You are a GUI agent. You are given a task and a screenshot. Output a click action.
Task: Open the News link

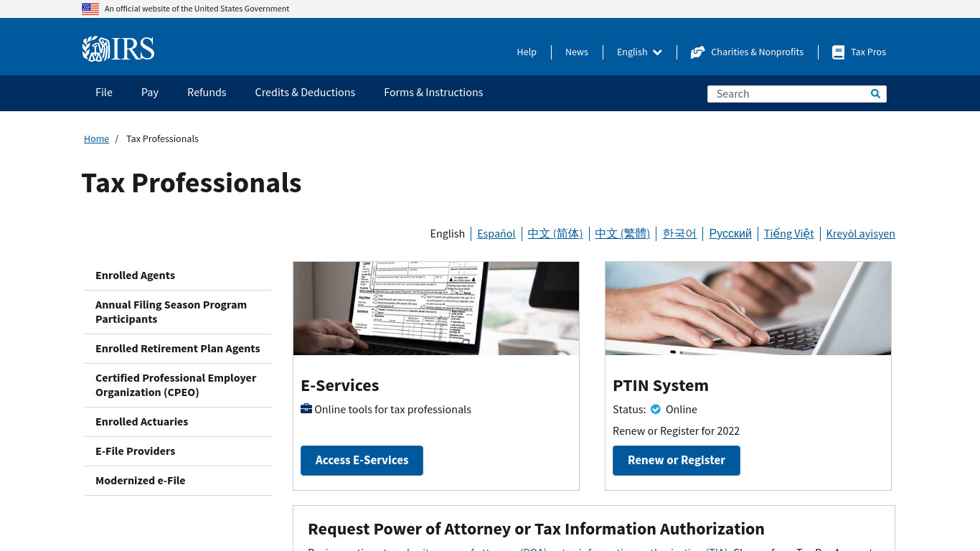[577, 52]
